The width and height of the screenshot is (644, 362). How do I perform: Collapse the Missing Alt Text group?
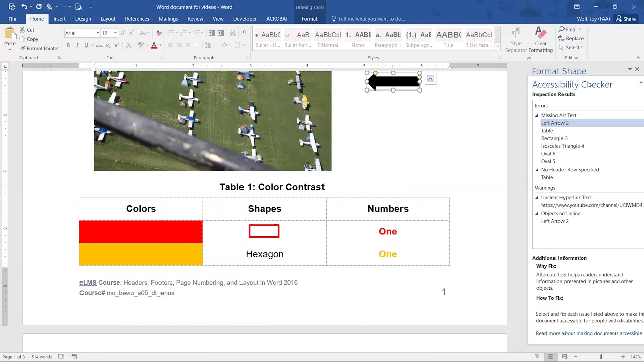coord(537,115)
